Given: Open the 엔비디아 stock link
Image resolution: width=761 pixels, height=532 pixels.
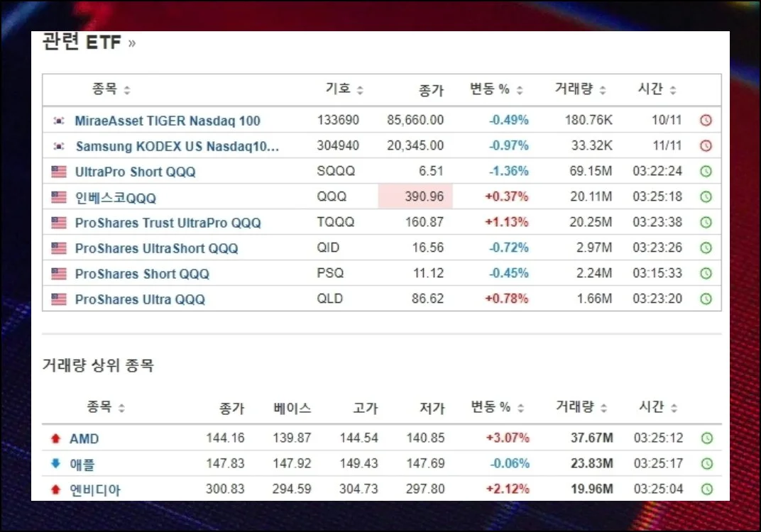Looking at the screenshot, I should click(94, 489).
